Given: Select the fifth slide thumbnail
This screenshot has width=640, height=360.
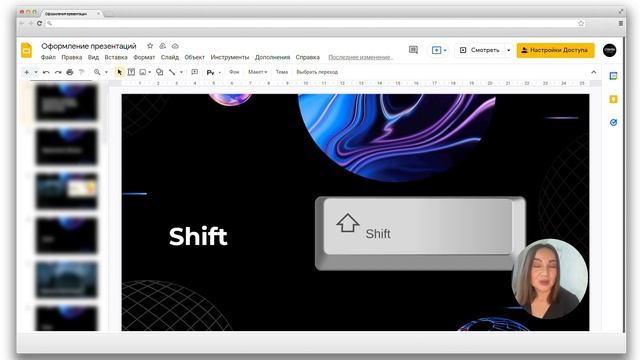Looking at the screenshot, I should pos(67,280).
